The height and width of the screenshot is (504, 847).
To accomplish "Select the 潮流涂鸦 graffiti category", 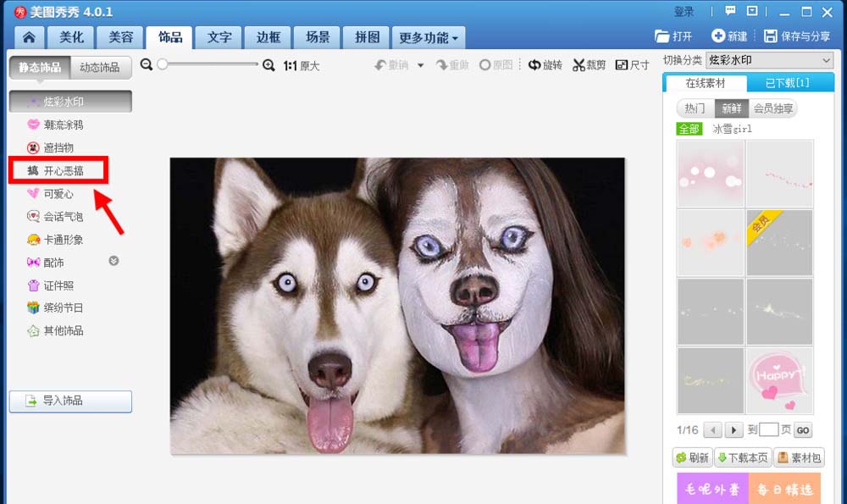I will click(64, 125).
